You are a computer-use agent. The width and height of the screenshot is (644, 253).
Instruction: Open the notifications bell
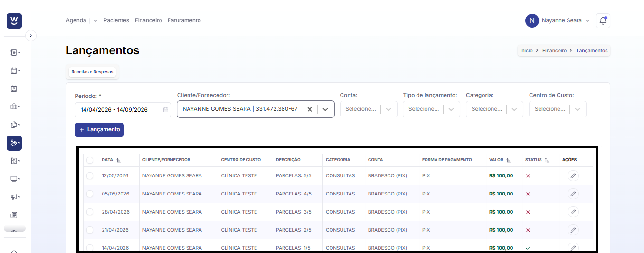(x=603, y=20)
